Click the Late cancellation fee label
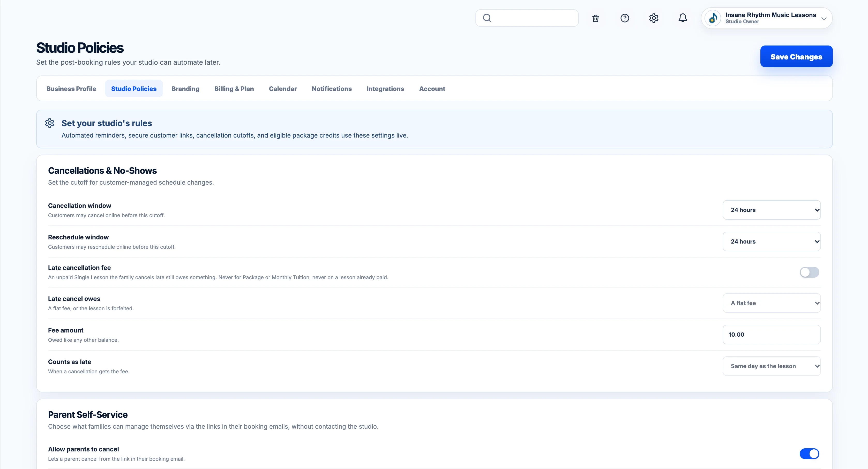Viewport: 868px width, 469px height. click(79, 268)
